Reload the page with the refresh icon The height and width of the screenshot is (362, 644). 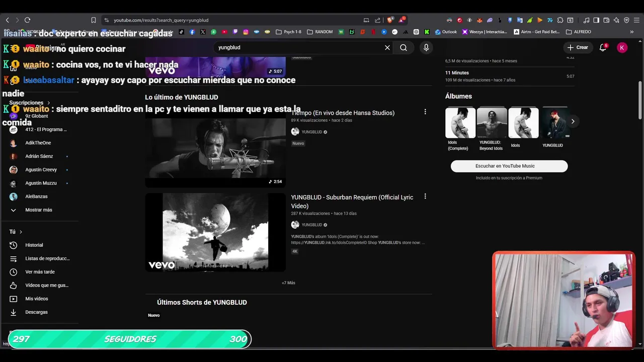click(27, 20)
